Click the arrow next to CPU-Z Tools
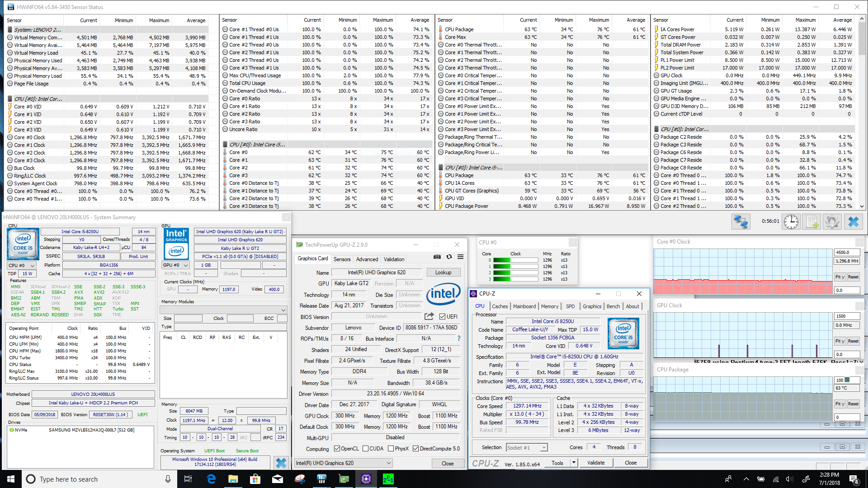 pyautogui.click(x=574, y=463)
